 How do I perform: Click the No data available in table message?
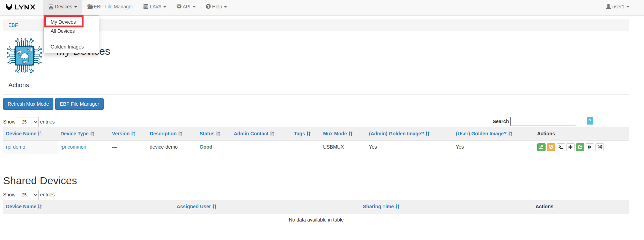point(316,220)
